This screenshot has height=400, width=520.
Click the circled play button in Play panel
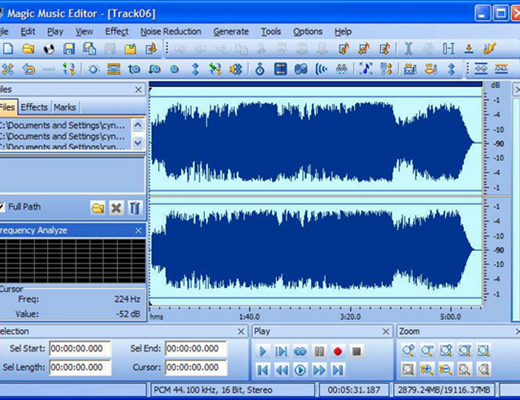coord(300,370)
